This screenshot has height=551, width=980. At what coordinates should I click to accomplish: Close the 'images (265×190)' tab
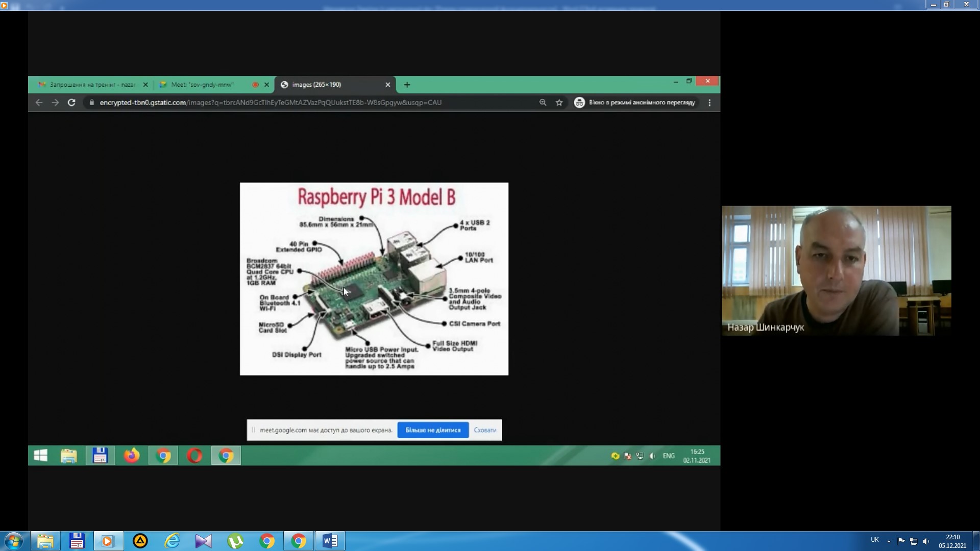[388, 85]
